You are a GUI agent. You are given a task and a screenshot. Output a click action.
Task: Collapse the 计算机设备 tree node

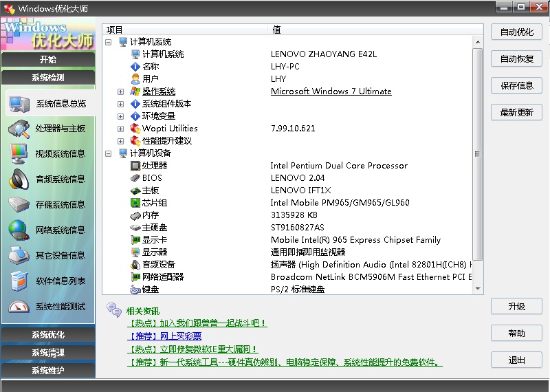tap(109, 153)
